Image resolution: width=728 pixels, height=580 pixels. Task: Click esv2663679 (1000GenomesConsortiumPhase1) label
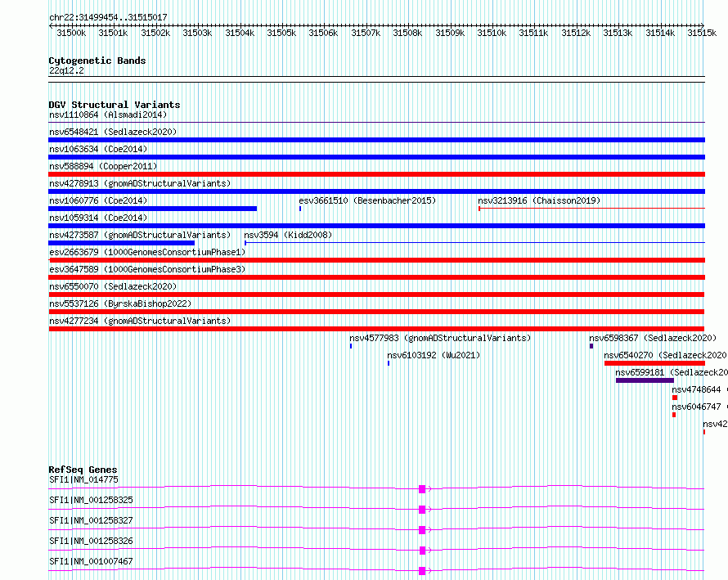click(147, 252)
